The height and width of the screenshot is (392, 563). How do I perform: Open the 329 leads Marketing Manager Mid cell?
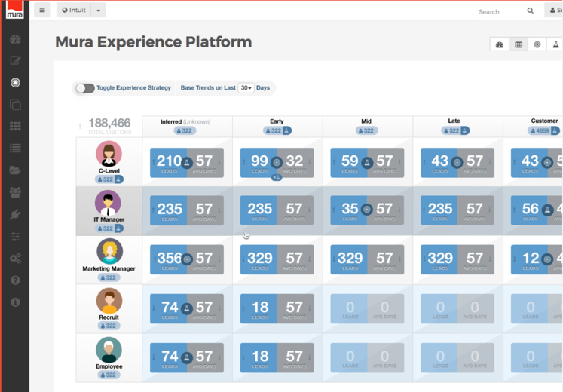pyautogui.click(x=367, y=259)
